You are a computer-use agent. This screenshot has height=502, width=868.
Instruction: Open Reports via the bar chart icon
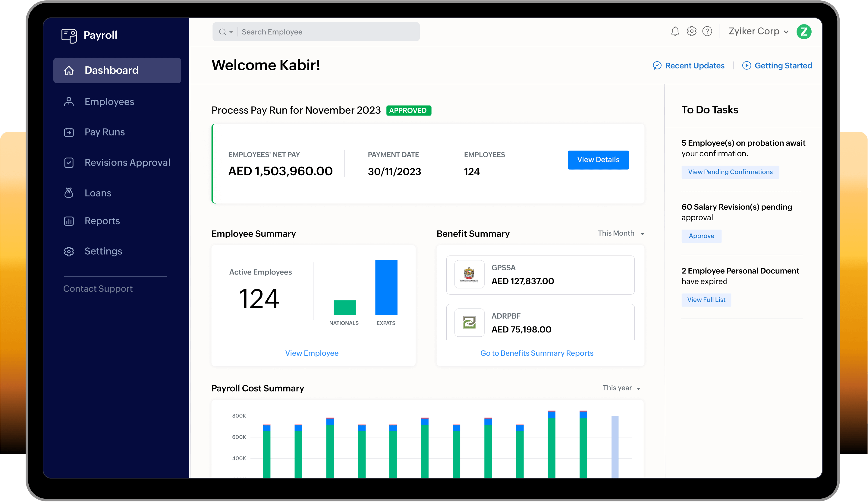point(69,221)
